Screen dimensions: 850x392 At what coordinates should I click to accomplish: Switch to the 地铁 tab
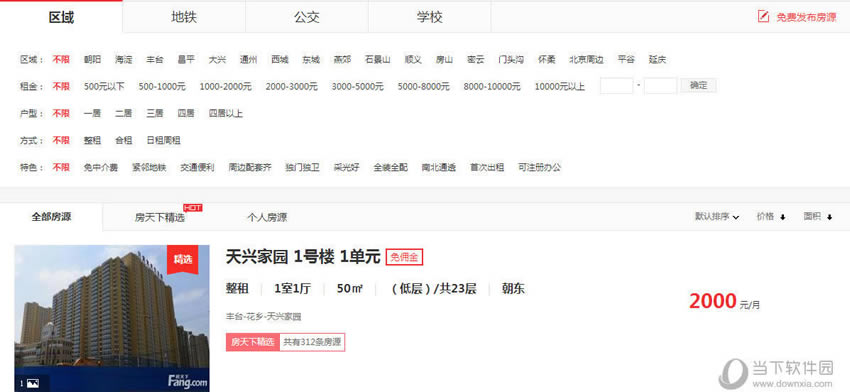point(184,17)
